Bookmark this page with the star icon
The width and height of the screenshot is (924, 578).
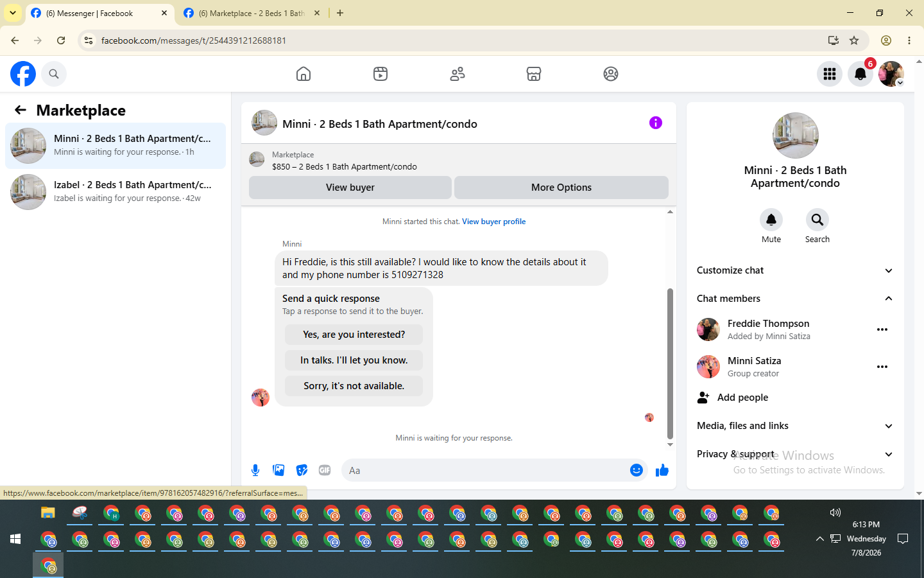[x=854, y=40]
